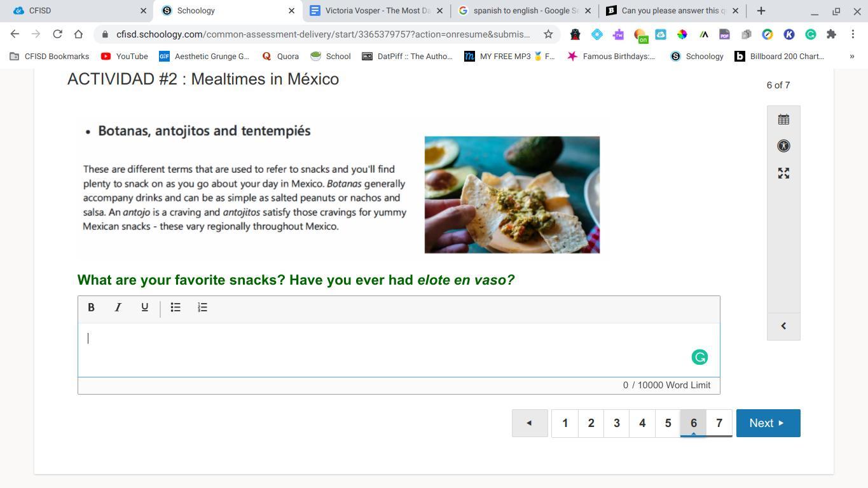Jump to question 4
The height and width of the screenshot is (488, 868).
tap(642, 423)
